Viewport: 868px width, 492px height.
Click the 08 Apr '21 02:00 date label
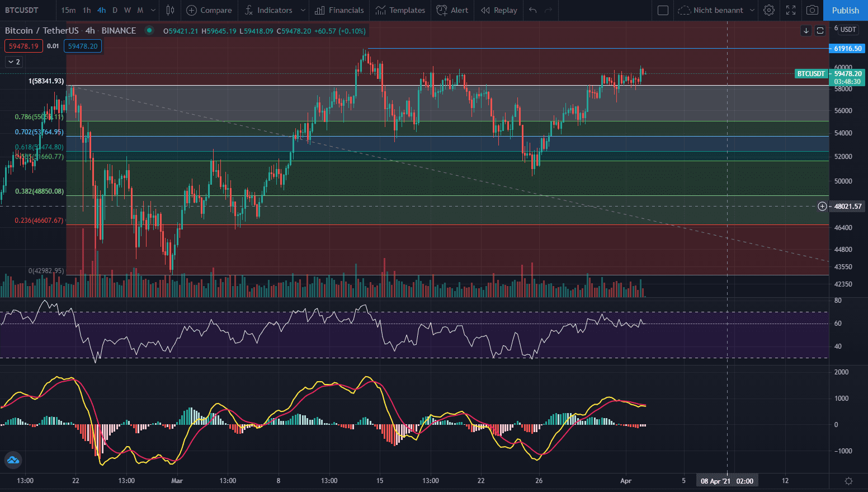(x=727, y=481)
